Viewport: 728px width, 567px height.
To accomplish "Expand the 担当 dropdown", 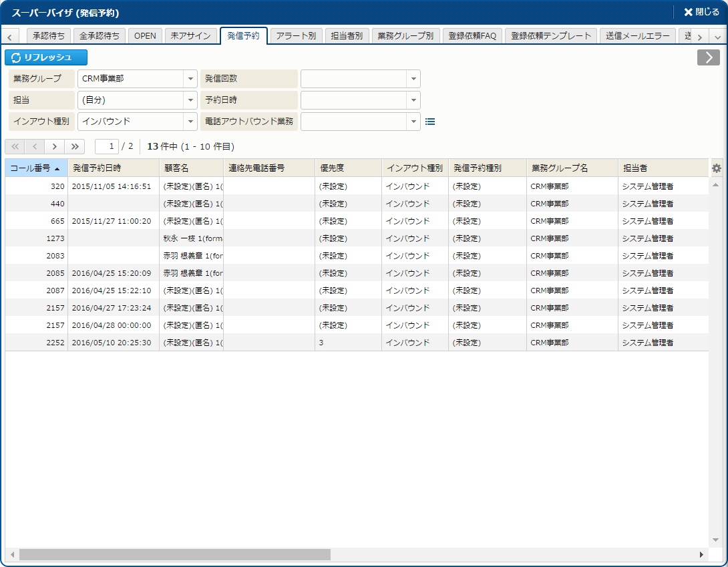I will pos(189,100).
